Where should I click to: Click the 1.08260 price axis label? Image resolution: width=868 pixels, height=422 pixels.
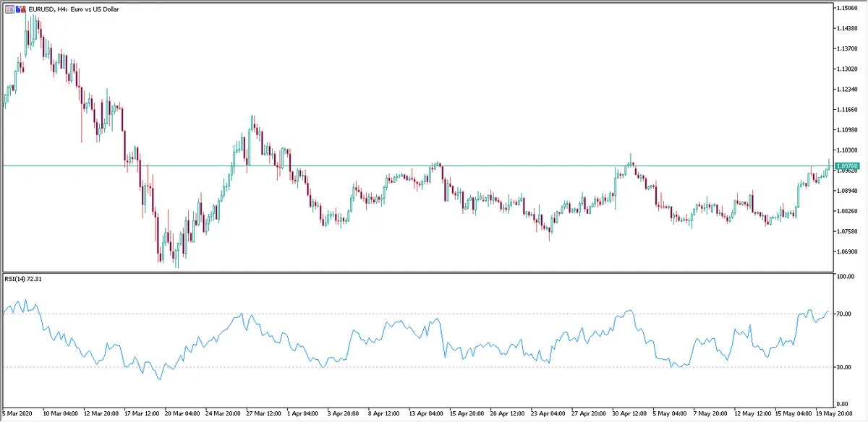846,211
